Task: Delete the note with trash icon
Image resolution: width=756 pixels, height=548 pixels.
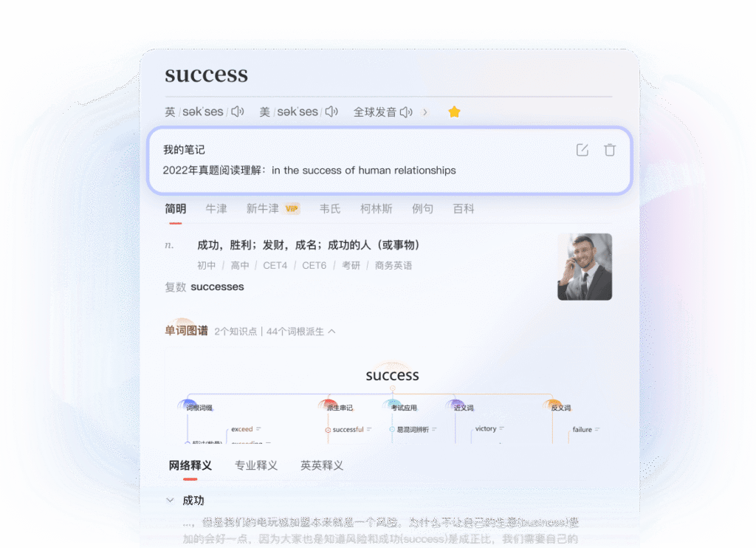Action: tap(610, 150)
